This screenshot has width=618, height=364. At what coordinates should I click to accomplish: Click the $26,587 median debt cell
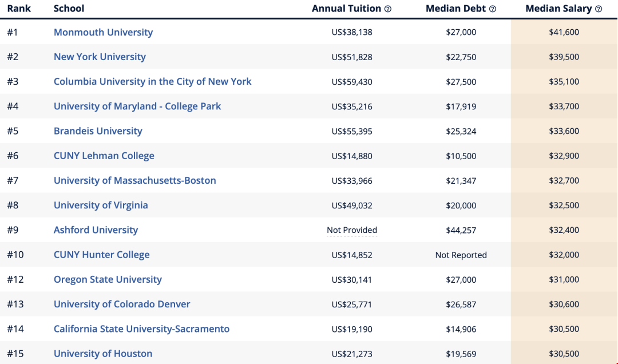click(461, 305)
